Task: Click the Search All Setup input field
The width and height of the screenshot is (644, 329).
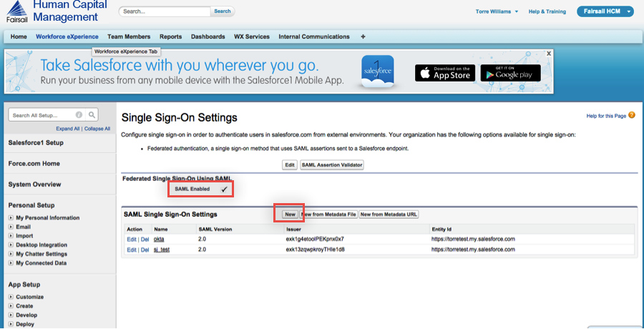Action: (43, 115)
